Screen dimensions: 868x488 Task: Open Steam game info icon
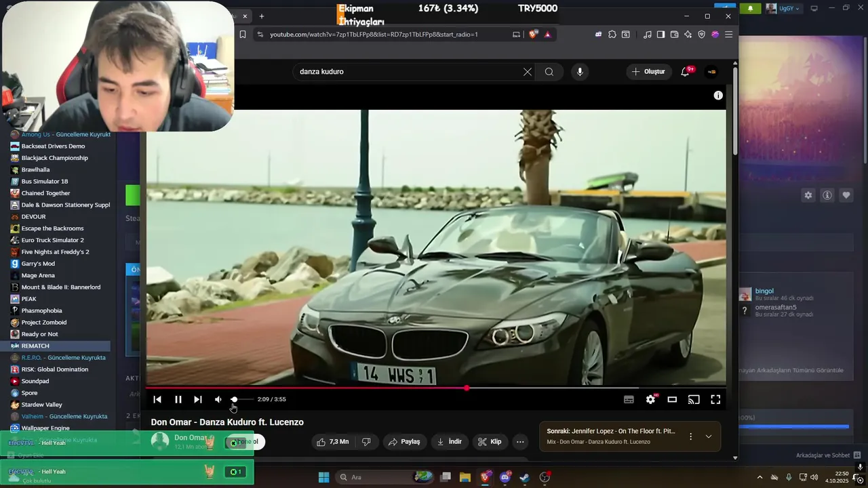pyautogui.click(x=827, y=195)
